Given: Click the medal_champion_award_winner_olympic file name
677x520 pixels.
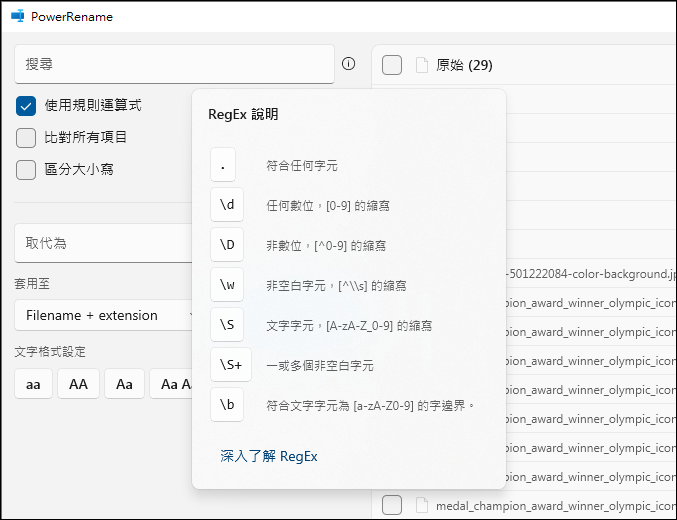Looking at the screenshot, I should tap(555, 505).
